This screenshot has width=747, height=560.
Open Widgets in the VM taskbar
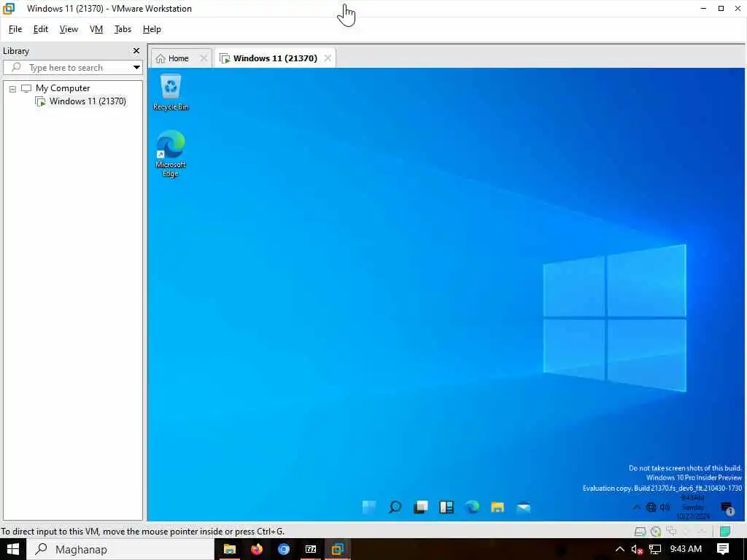pyautogui.click(x=446, y=507)
